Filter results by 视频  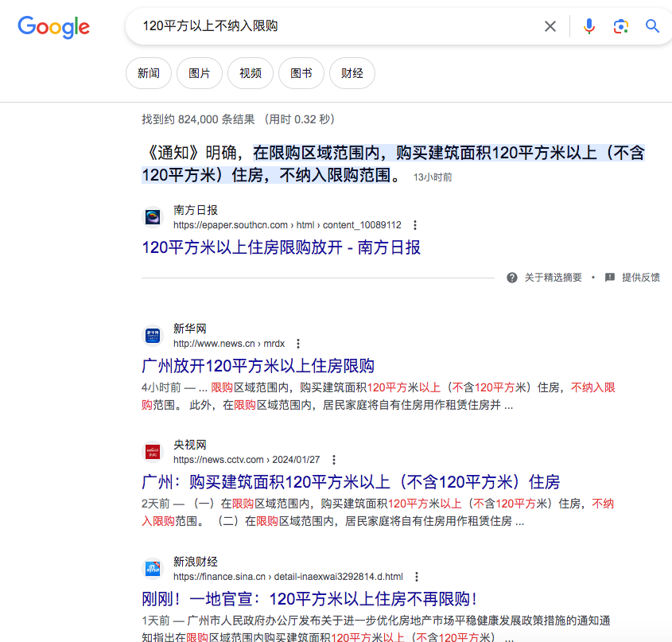click(x=251, y=73)
